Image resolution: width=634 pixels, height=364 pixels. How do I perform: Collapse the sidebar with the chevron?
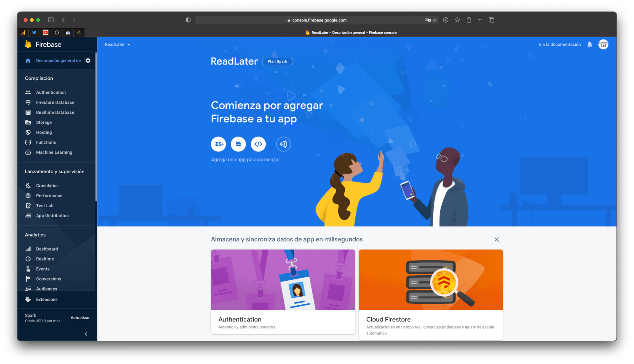86,334
